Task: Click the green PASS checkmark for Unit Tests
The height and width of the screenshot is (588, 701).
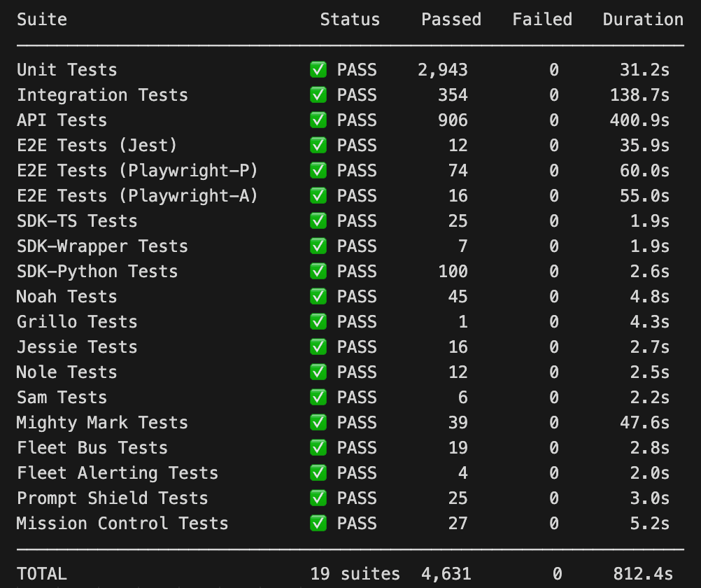Action: [x=318, y=69]
